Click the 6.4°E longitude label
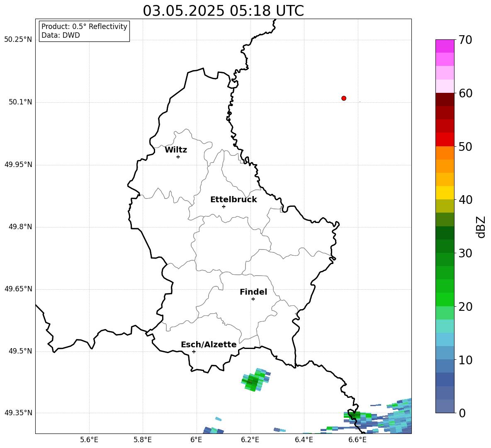Image resolution: width=491 pixels, height=448 pixels. tap(304, 440)
